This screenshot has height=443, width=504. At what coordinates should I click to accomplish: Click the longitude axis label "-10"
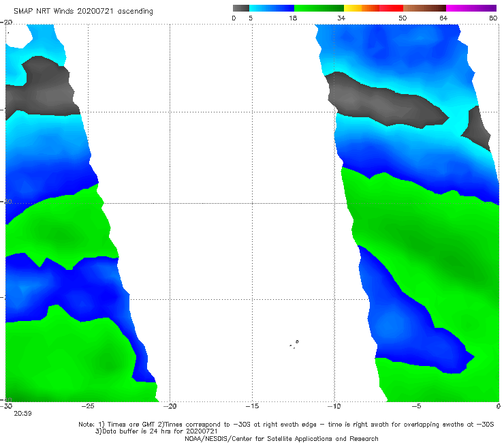tap(334, 406)
